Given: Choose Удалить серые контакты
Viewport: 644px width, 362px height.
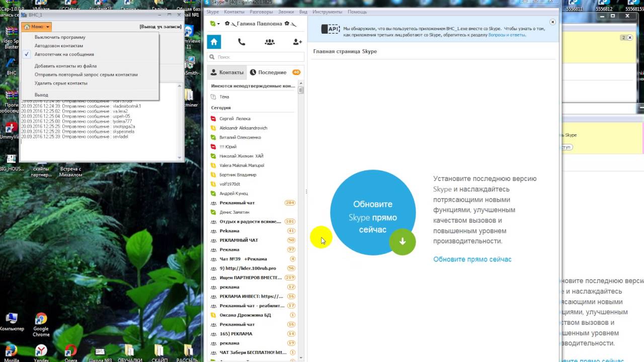Looking at the screenshot, I should pyautogui.click(x=61, y=83).
